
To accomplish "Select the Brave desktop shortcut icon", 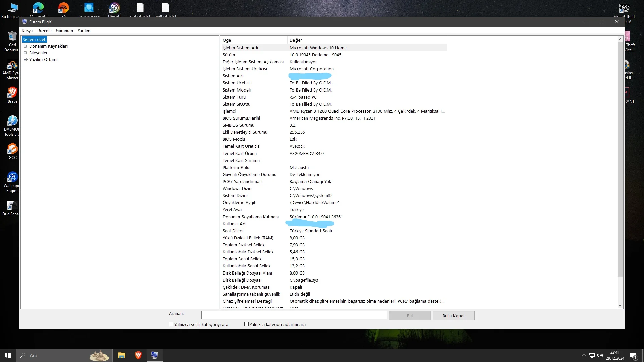I will click(12, 95).
